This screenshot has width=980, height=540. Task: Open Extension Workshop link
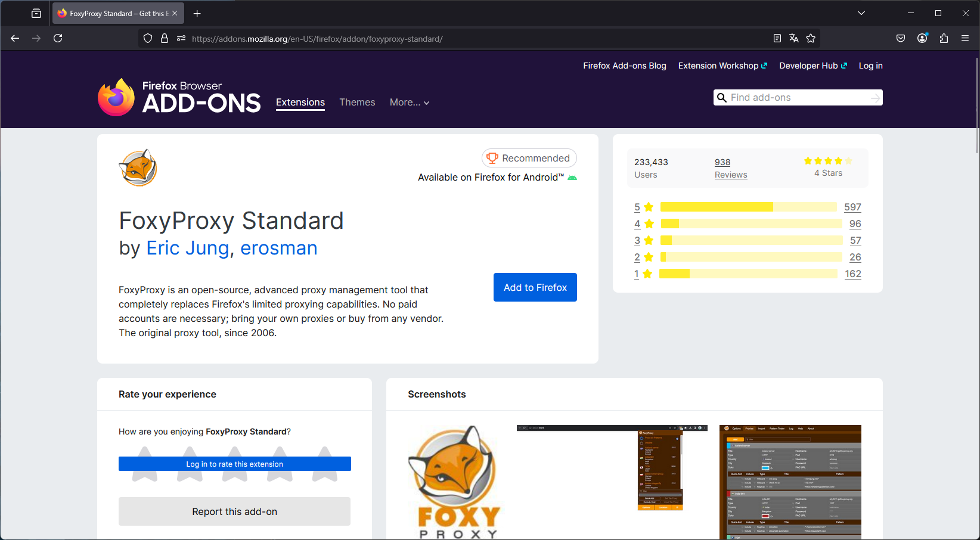click(x=722, y=66)
